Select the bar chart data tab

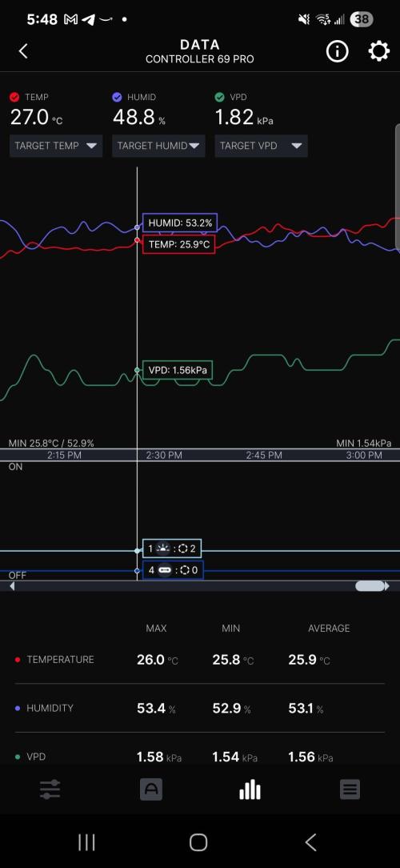250,790
